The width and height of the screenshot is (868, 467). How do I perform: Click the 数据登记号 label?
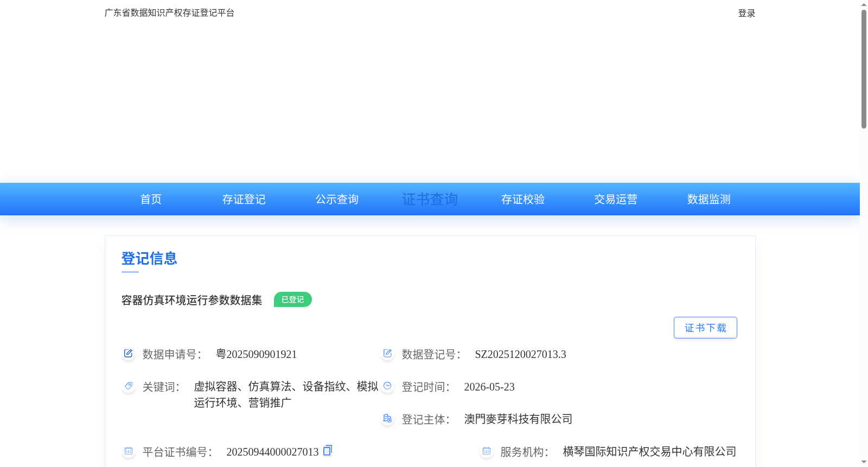coord(431,354)
